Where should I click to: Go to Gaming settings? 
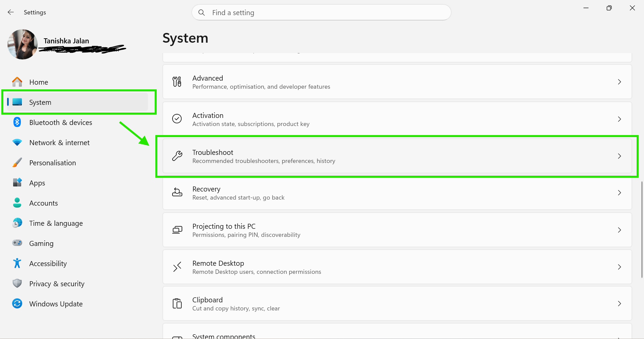[x=78, y=243]
